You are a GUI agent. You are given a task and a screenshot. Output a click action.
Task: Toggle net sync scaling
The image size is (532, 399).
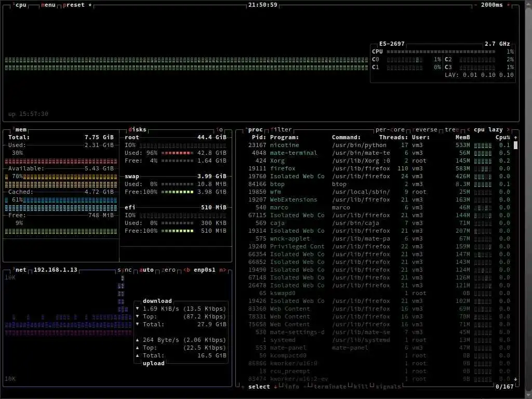(x=125, y=270)
